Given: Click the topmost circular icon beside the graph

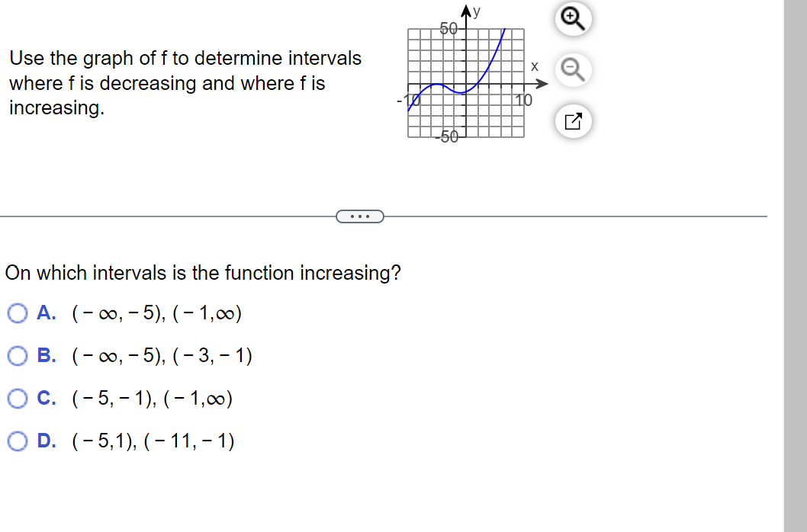Looking at the screenshot, I should tap(573, 19).
